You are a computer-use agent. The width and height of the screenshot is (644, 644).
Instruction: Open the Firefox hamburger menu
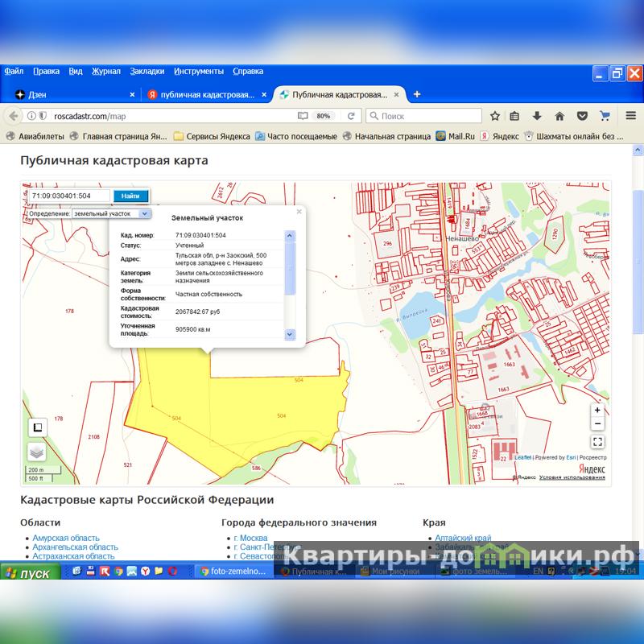631,116
